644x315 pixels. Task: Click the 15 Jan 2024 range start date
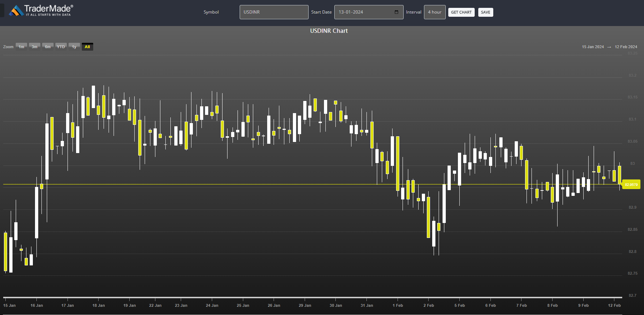pos(593,47)
